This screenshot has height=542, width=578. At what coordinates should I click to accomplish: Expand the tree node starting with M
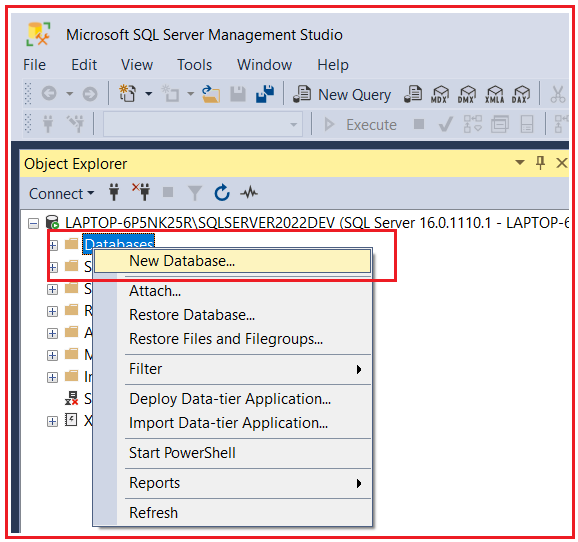(x=52, y=355)
